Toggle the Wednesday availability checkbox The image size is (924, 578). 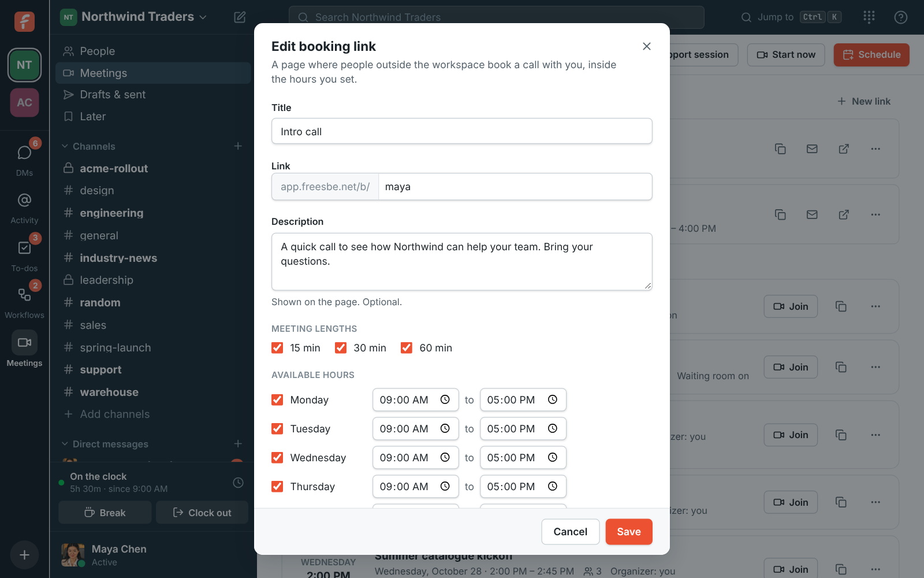point(277,457)
